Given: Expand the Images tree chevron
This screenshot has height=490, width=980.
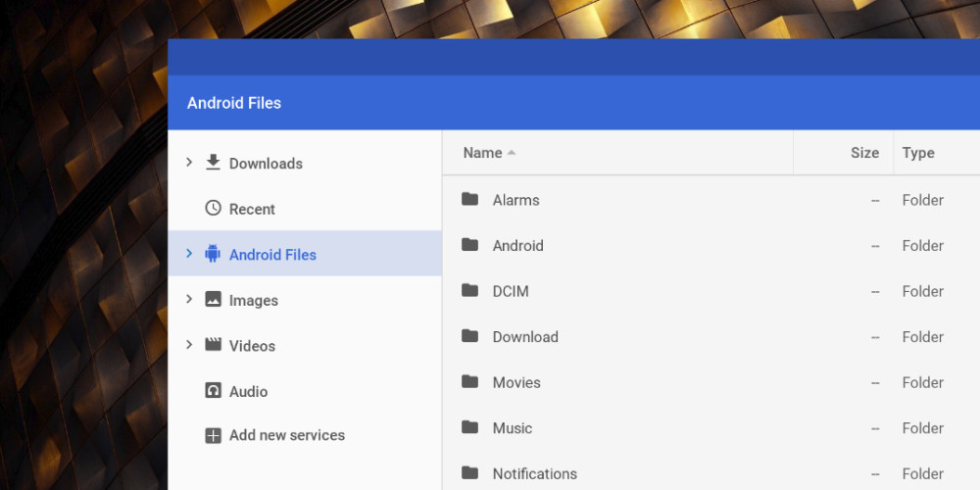Looking at the screenshot, I should tap(189, 300).
